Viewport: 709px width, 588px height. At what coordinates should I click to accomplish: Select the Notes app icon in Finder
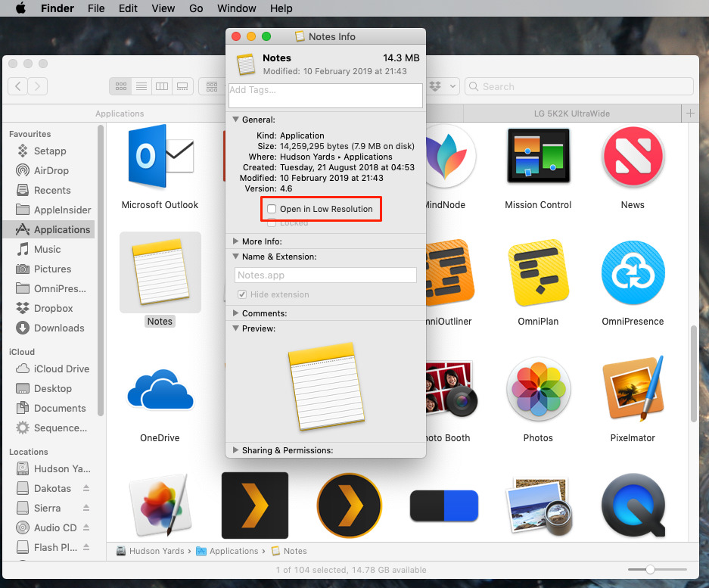160,272
